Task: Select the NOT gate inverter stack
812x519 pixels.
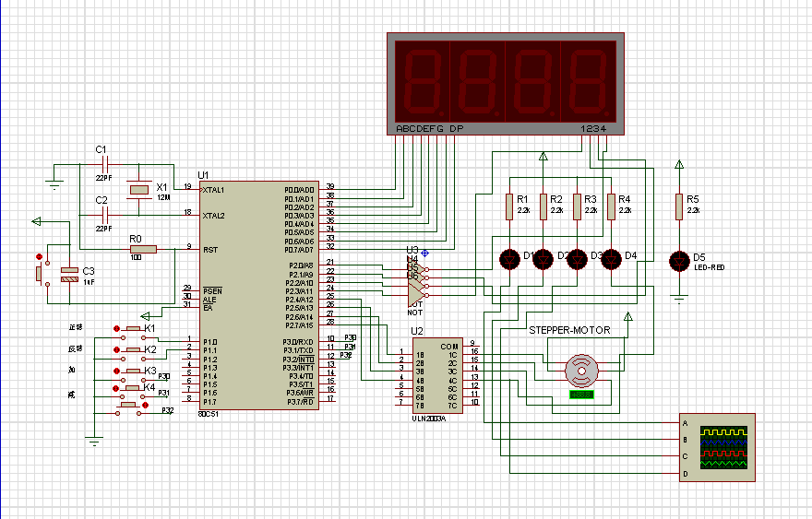Action: pos(415,283)
